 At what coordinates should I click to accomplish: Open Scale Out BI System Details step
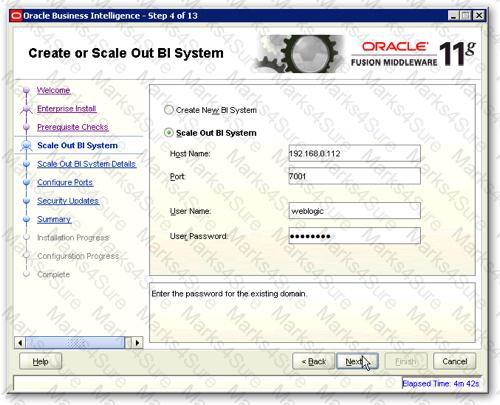tap(87, 164)
